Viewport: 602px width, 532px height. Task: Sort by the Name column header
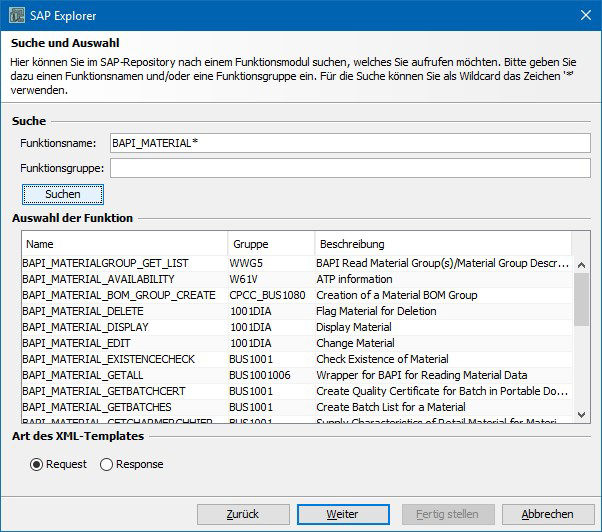tap(125, 244)
